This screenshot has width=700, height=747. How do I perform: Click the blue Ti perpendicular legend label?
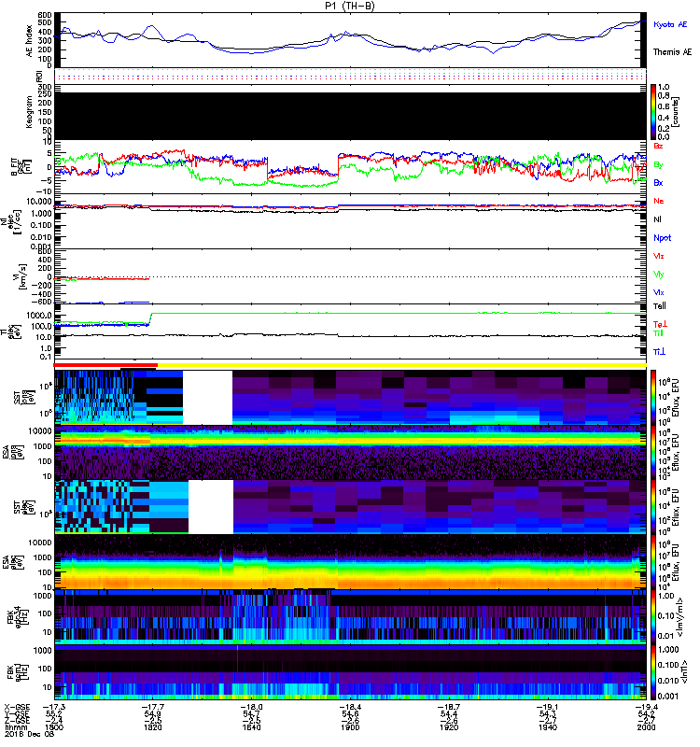coord(659,352)
